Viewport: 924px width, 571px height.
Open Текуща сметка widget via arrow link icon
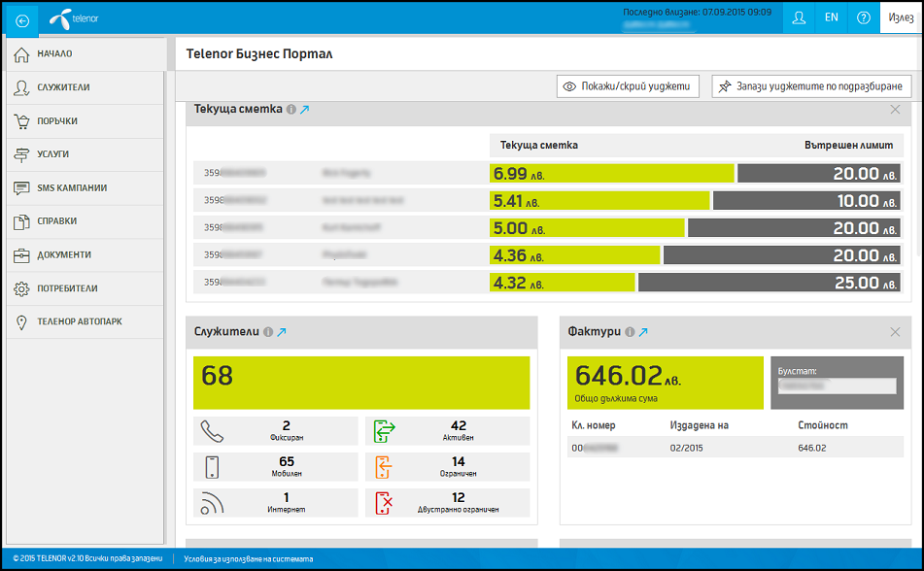pyautogui.click(x=305, y=109)
